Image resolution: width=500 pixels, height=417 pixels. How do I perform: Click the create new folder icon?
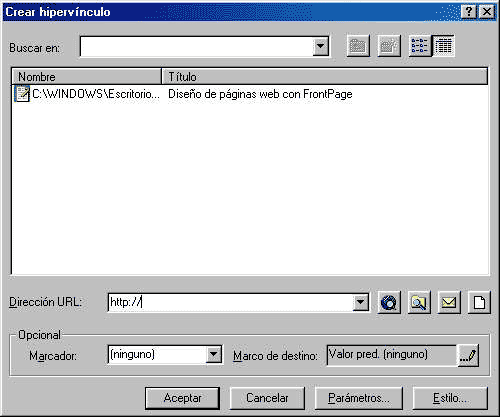click(389, 46)
